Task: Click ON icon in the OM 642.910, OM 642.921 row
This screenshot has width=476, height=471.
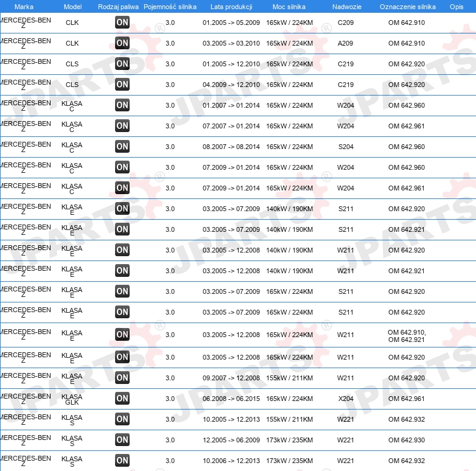Action: point(122,335)
